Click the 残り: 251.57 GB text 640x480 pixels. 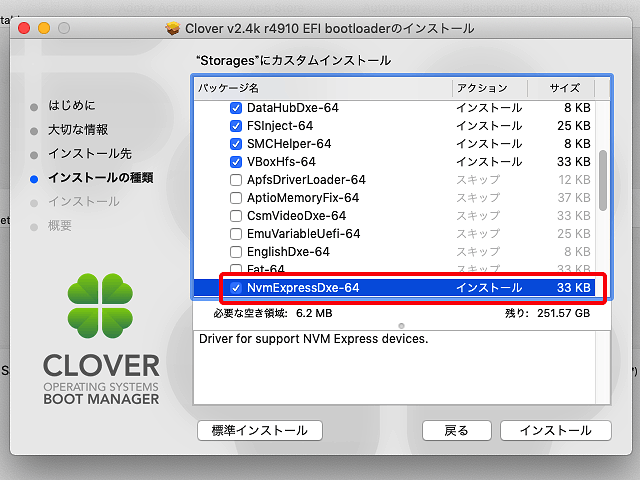547,313
